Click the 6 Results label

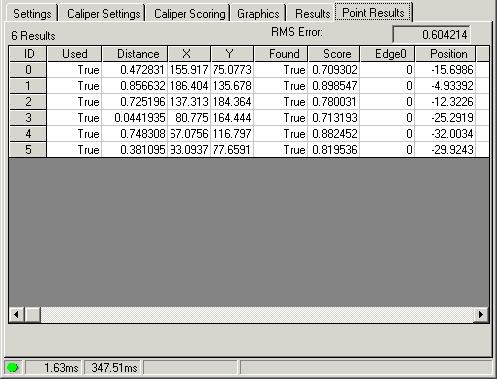pyautogui.click(x=33, y=36)
